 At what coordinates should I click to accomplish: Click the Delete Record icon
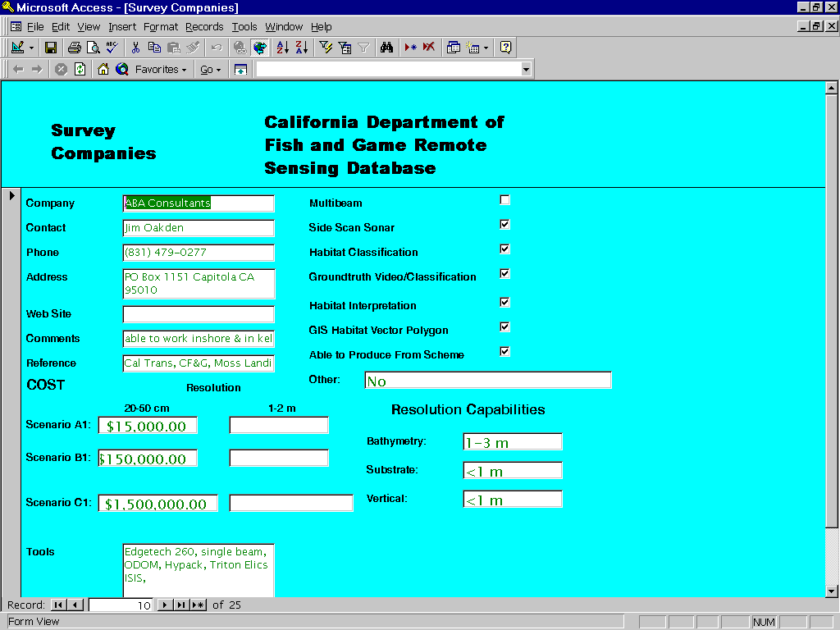[429, 48]
